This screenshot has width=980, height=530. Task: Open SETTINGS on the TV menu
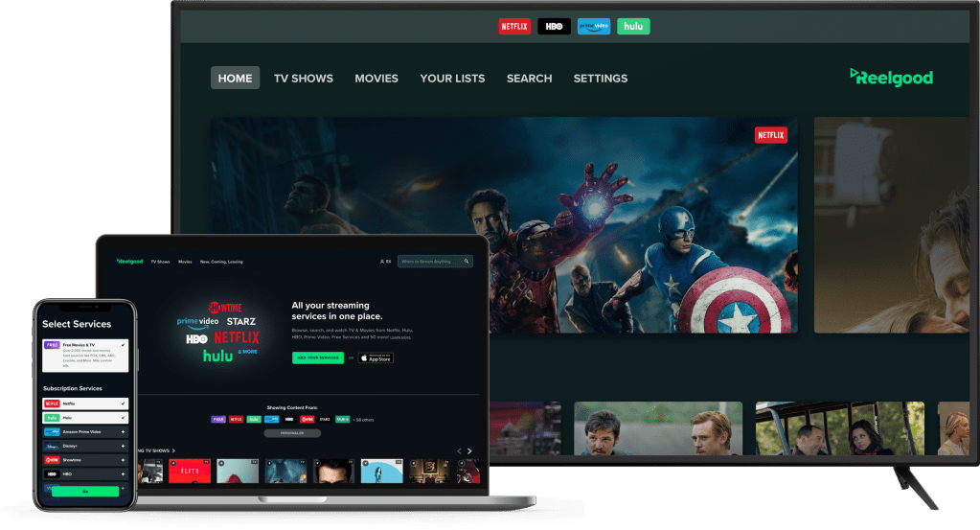[600, 79]
